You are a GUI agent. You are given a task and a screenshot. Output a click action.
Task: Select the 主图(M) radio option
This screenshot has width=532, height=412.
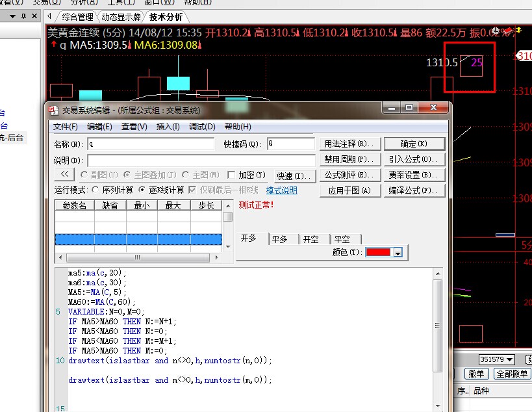tap(185, 175)
